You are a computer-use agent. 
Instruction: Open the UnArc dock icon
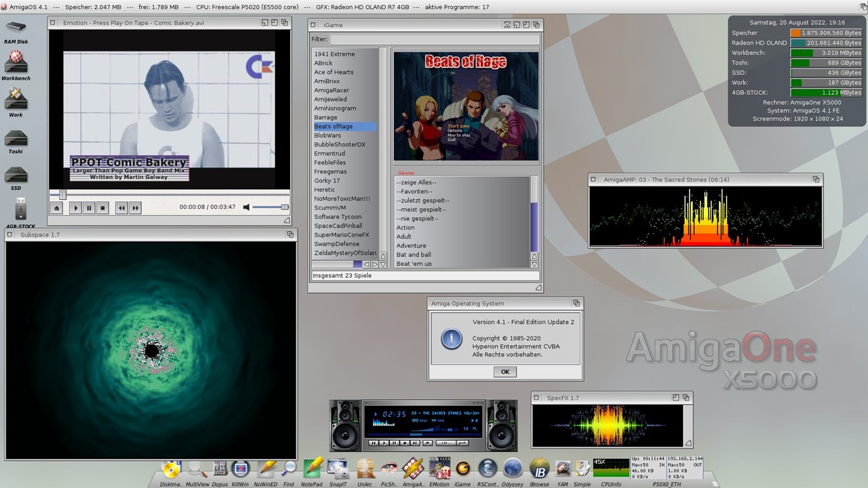(x=366, y=469)
